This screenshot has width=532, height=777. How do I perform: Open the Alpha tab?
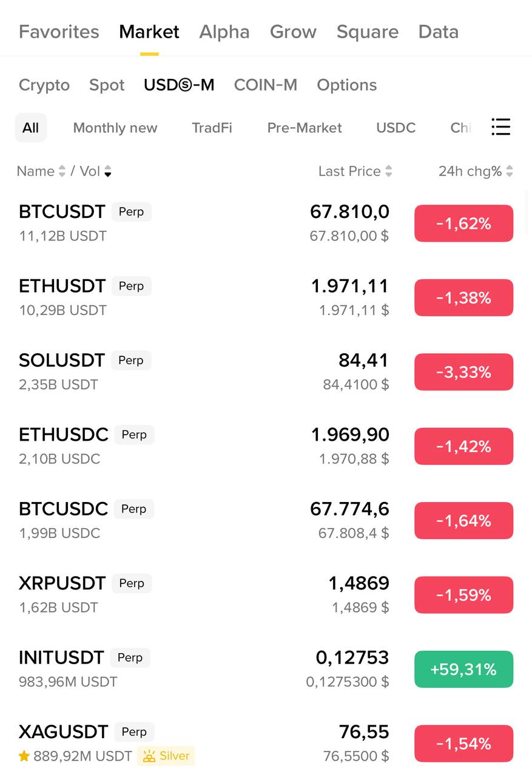click(x=224, y=32)
